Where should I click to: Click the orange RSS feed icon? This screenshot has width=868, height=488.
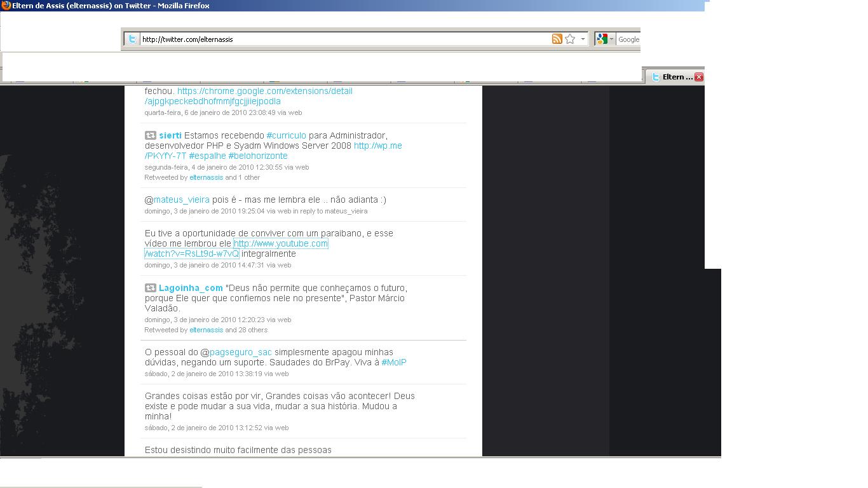click(x=557, y=39)
